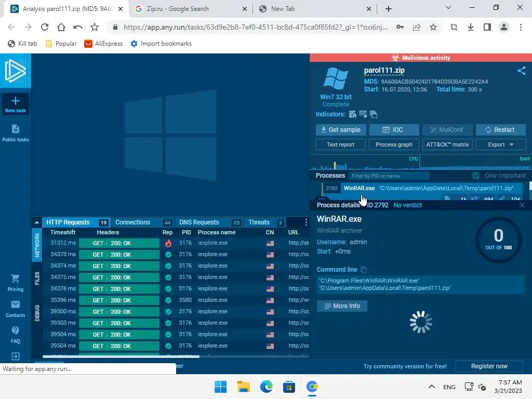This screenshot has width=532, height=399.
Task: Click the browser address bar URL
Action: coord(255,27)
